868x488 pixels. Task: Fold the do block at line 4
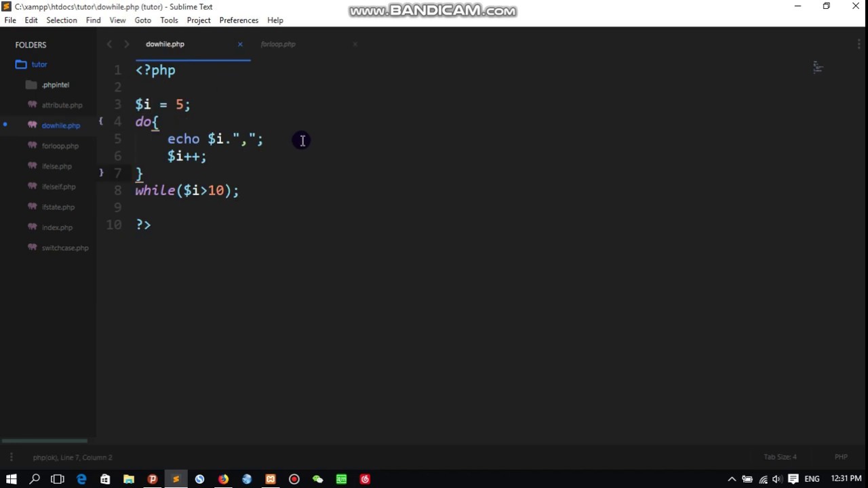tap(101, 121)
